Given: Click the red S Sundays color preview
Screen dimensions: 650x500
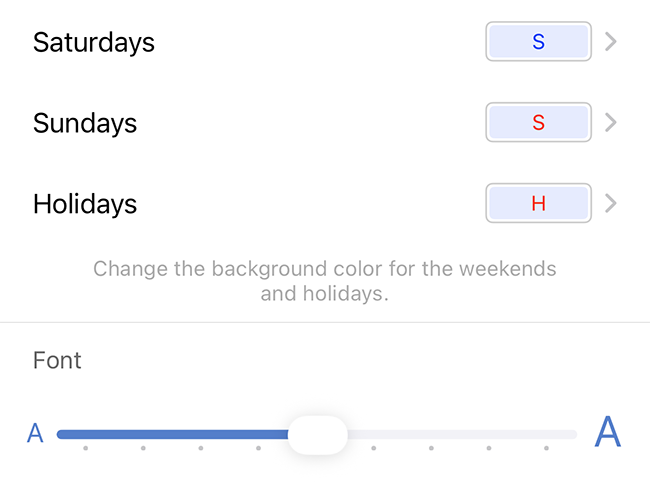Looking at the screenshot, I should pyautogui.click(x=538, y=123).
